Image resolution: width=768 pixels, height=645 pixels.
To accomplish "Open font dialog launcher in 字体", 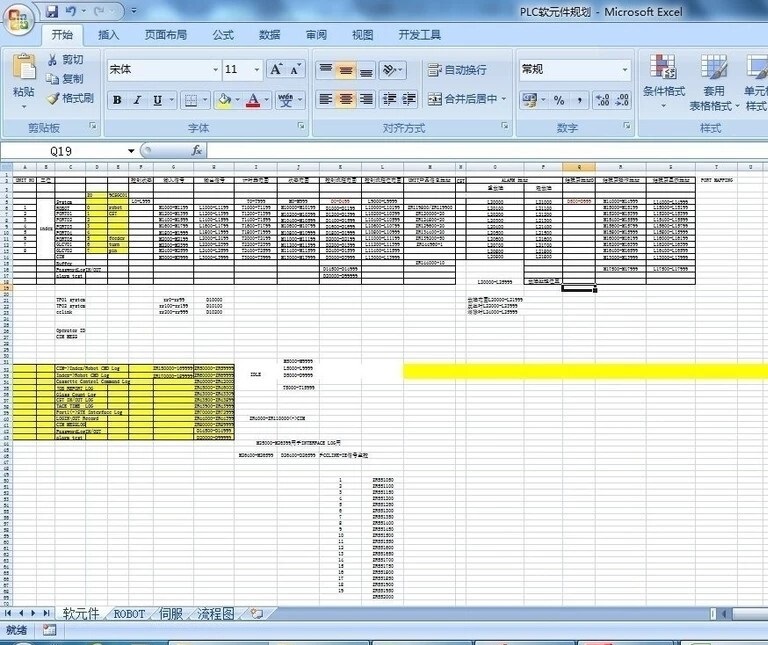I will click(x=301, y=126).
